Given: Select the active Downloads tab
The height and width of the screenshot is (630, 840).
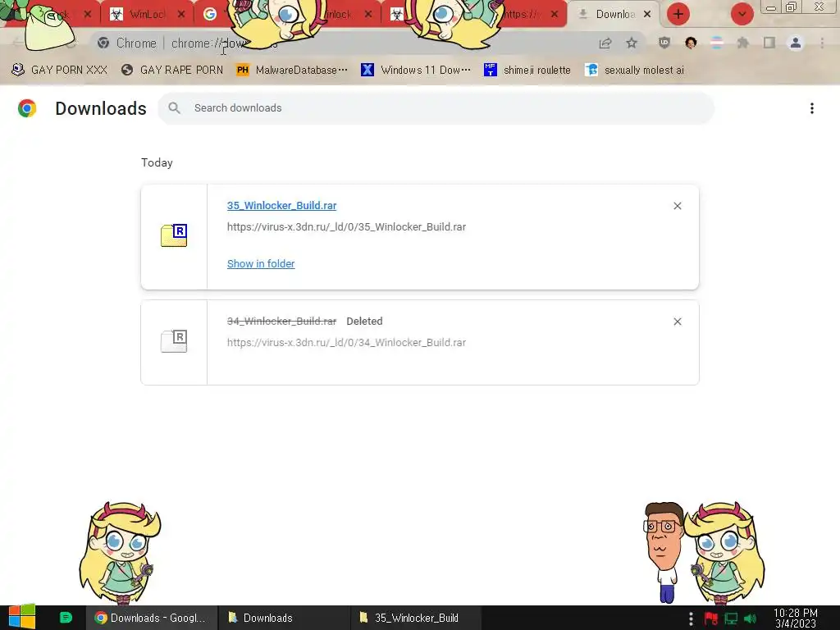Looking at the screenshot, I should pyautogui.click(x=615, y=15).
